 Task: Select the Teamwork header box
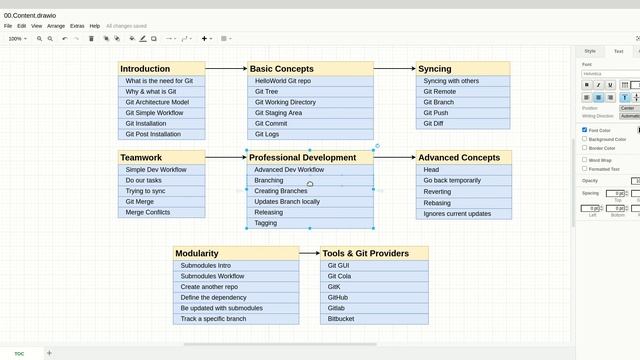coord(162,157)
